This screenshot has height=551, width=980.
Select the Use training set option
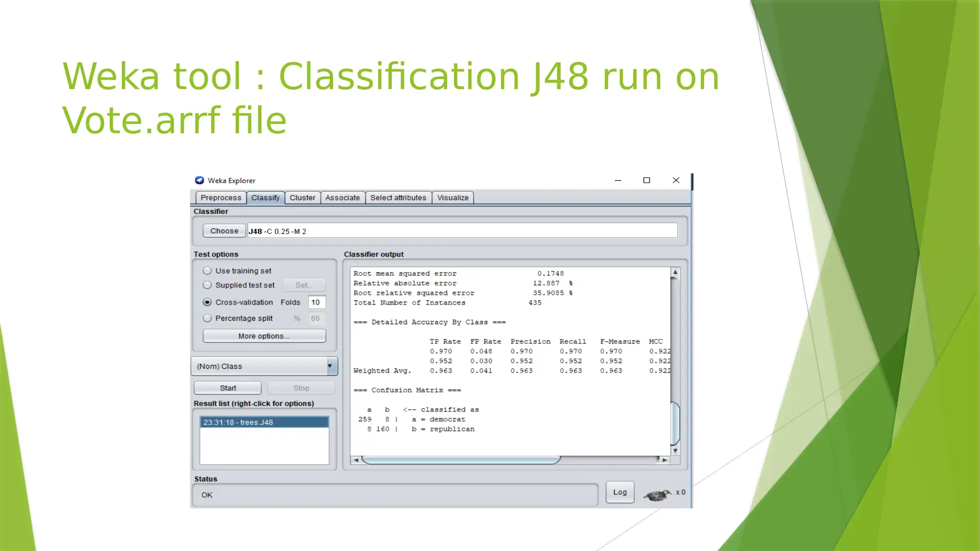[207, 270]
